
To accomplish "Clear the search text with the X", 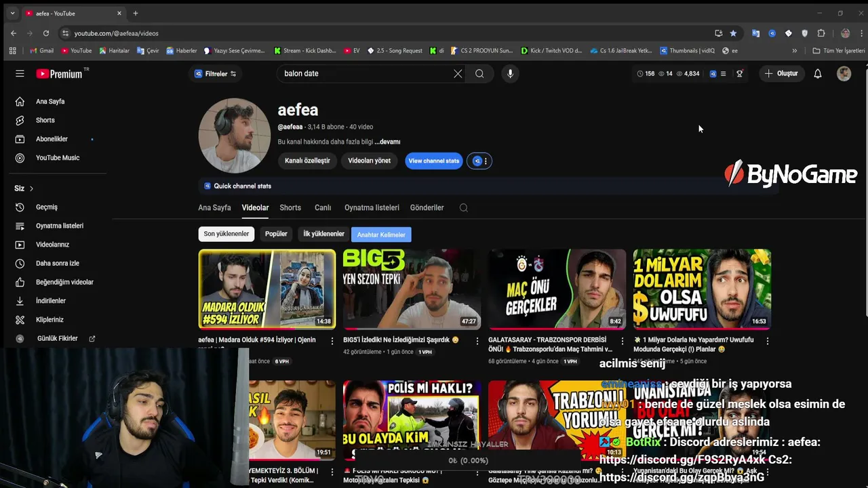I will tap(458, 73).
